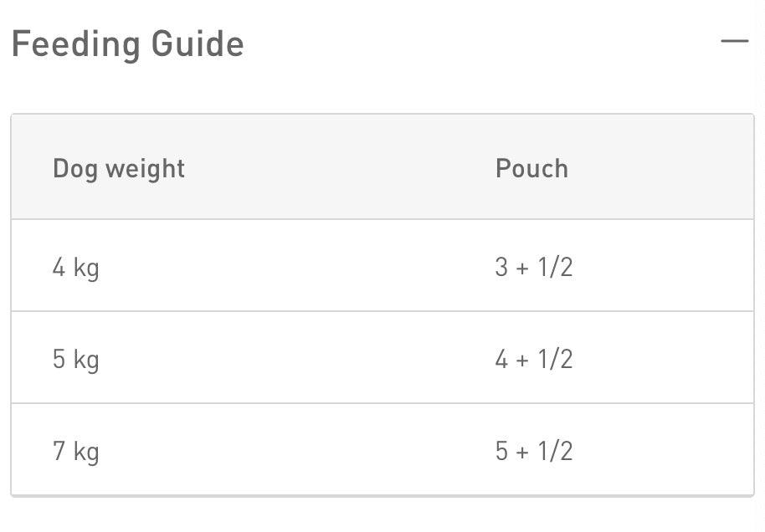Image resolution: width=765 pixels, height=532 pixels.
Task: Click the 4 + 1/2 pouch value
Action: [534, 360]
